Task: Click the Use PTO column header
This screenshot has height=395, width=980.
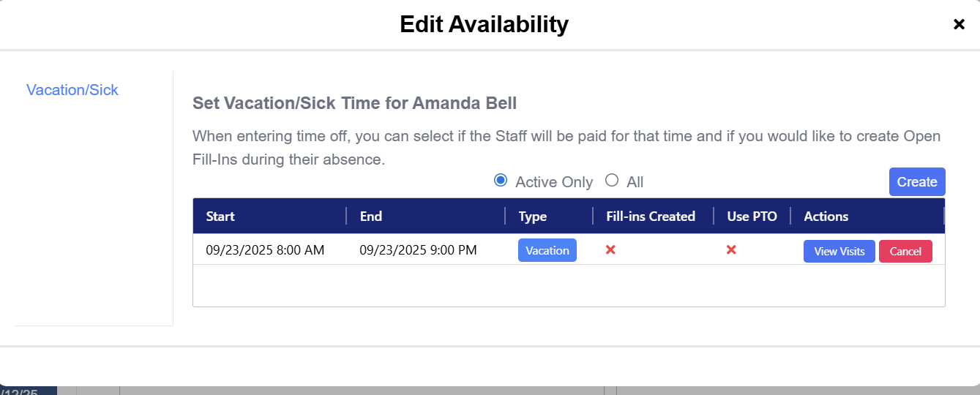Action: point(752,217)
